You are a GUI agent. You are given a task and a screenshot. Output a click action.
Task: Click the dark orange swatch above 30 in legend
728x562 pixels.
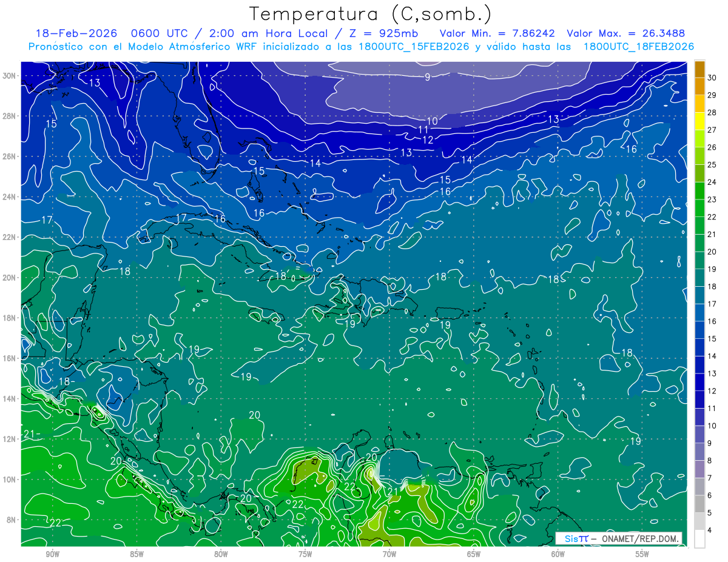coord(699,69)
